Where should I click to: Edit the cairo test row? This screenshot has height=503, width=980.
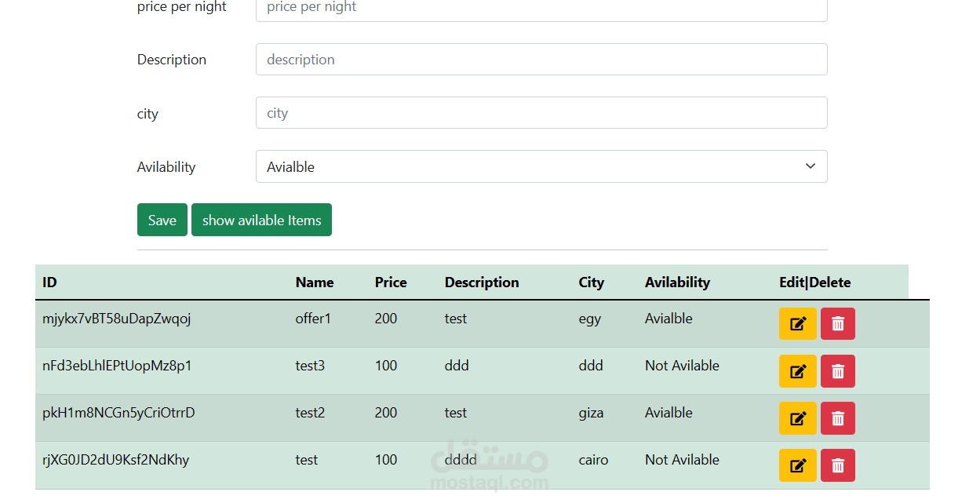coord(798,465)
